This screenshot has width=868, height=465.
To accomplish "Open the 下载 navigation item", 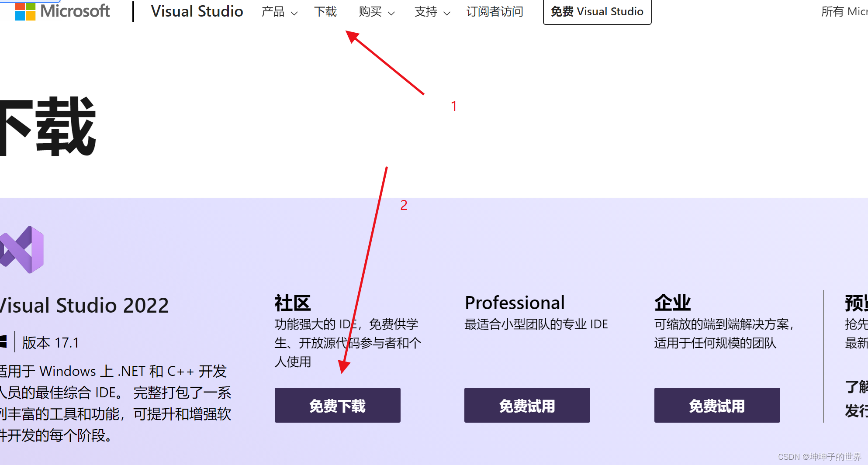I will [325, 12].
